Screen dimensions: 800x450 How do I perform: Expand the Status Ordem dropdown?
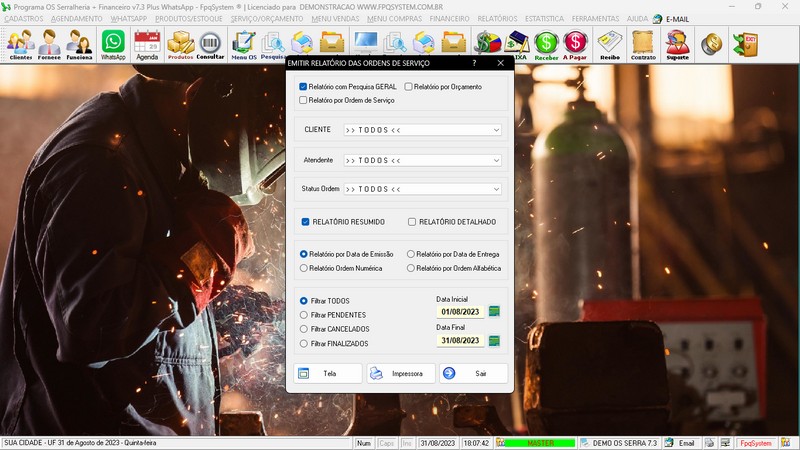coord(496,189)
